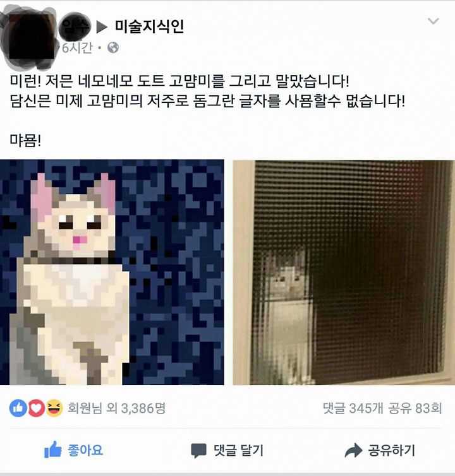The width and height of the screenshot is (455, 476).
Task: Open the cat behind glass photo
Action: point(344,272)
